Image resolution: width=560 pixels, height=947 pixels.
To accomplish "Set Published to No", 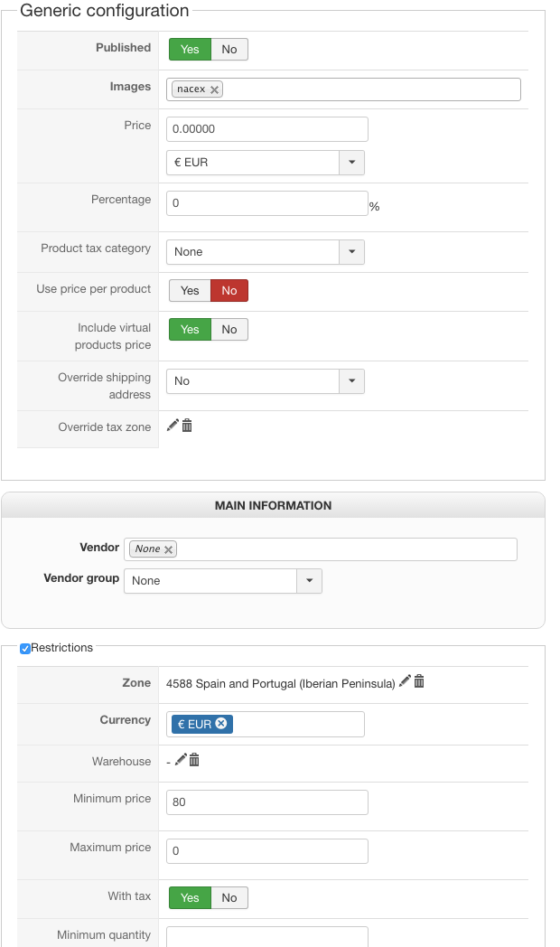I will coord(229,50).
